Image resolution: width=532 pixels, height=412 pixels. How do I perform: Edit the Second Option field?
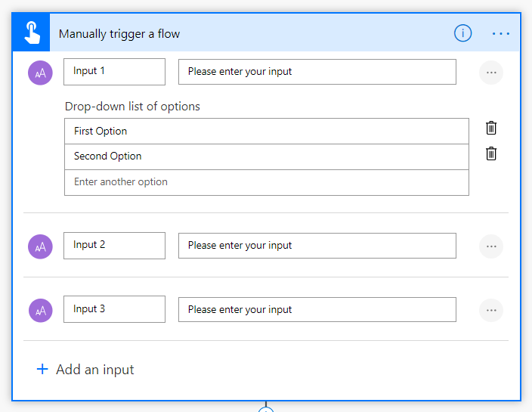pyautogui.click(x=267, y=156)
